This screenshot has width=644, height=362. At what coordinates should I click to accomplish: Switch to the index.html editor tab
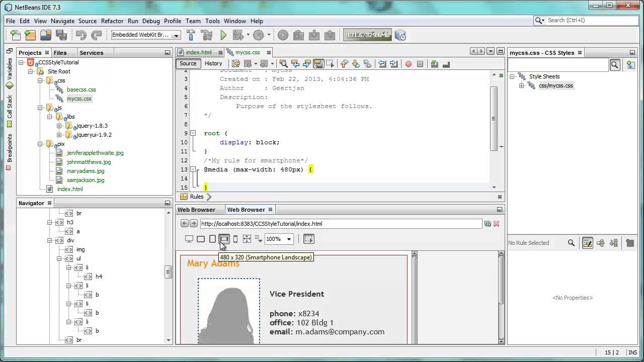199,52
